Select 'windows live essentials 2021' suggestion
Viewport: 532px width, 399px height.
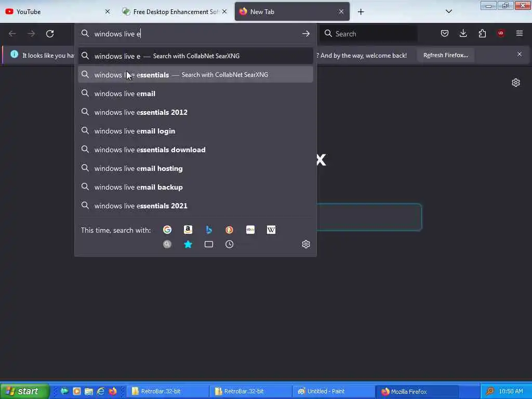195,206
